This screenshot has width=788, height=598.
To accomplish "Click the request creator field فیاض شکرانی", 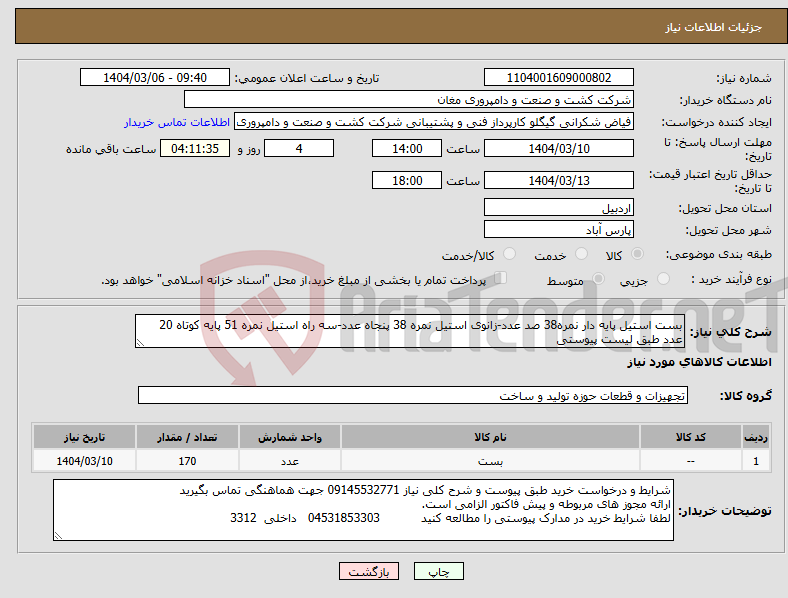I will pyautogui.click(x=434, y=122).
